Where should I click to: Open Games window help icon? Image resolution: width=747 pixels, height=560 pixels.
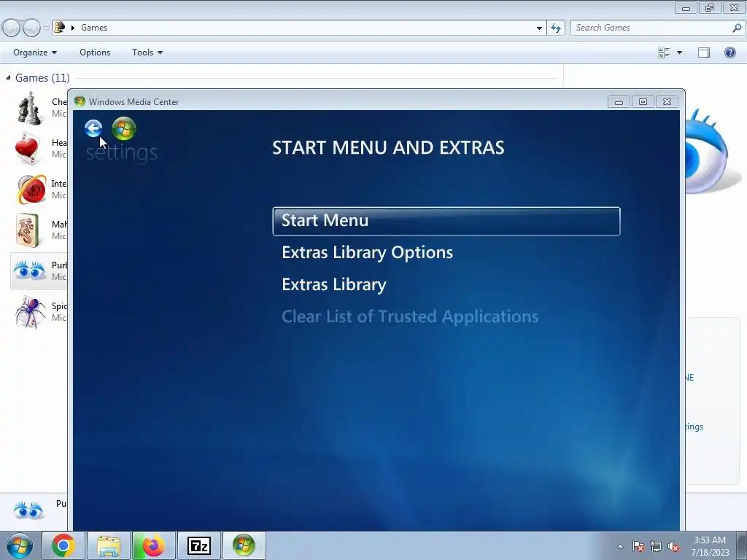pyautogui.click(x=729, y=52)
